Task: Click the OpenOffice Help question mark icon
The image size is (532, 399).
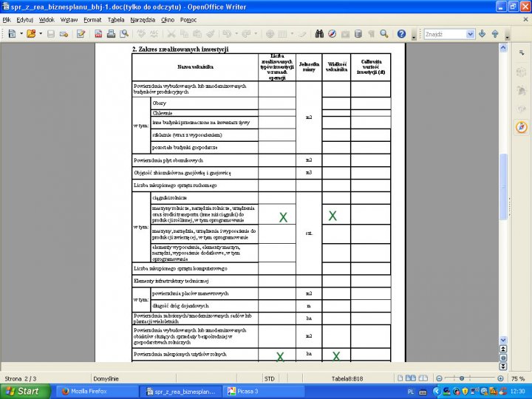Action: (x=401, y=34)
